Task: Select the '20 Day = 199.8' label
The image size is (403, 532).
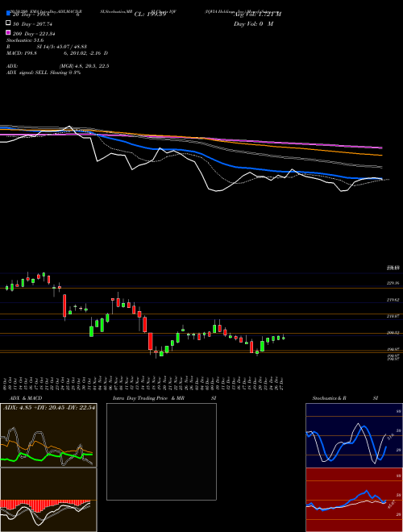Action: pyautogui.click(x=31, y=15)
